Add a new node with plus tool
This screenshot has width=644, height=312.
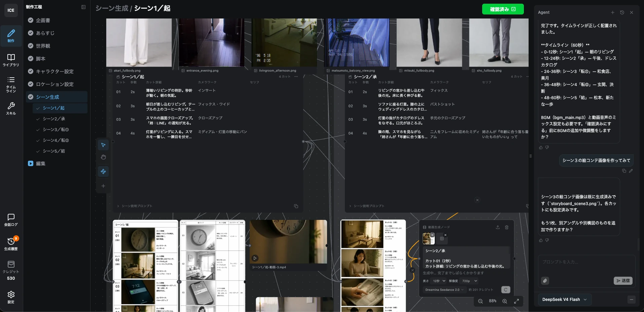coord(103,186)
